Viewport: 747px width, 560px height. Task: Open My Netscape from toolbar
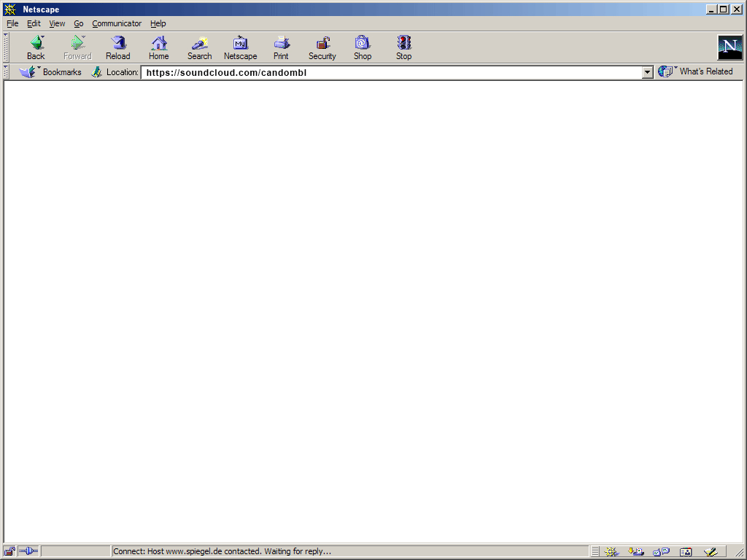[240, 47]
